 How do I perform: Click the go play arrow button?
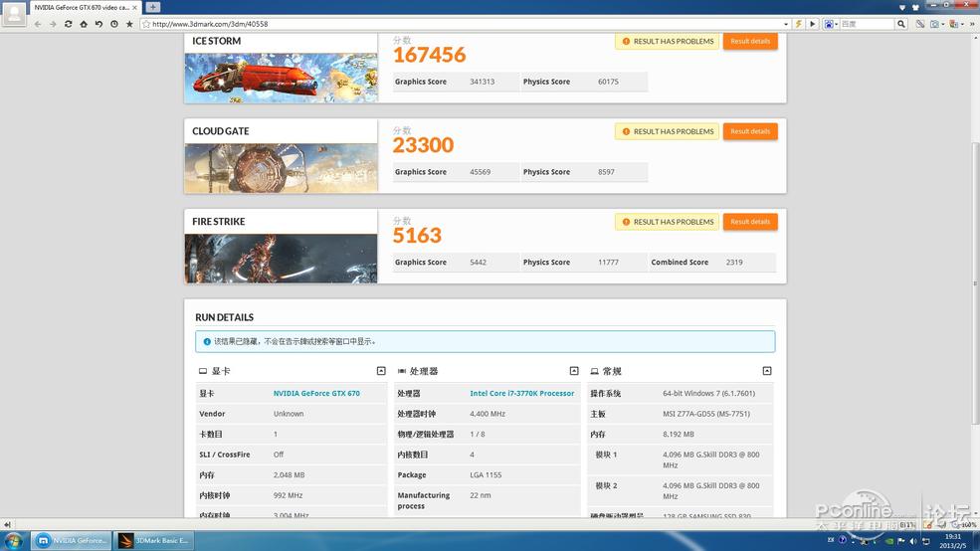[813, 24]
